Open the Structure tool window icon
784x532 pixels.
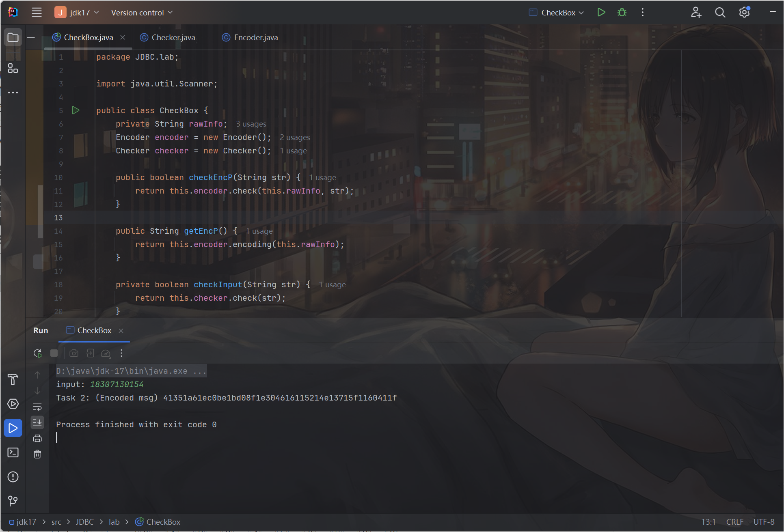(x=13, y=69)
